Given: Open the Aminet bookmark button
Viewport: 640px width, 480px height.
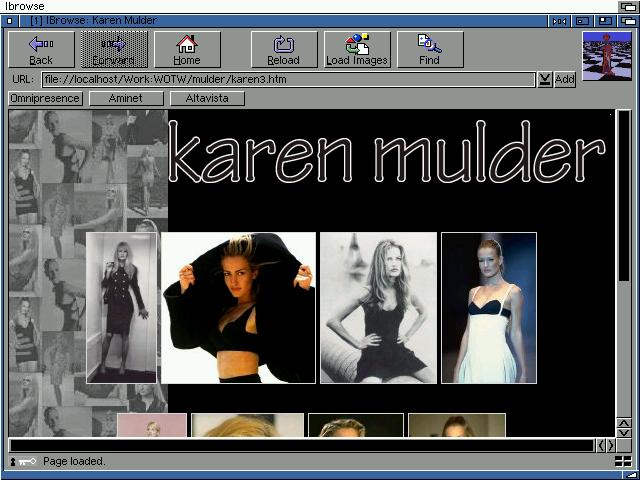Looking at the screenshot, I should 126,98.
